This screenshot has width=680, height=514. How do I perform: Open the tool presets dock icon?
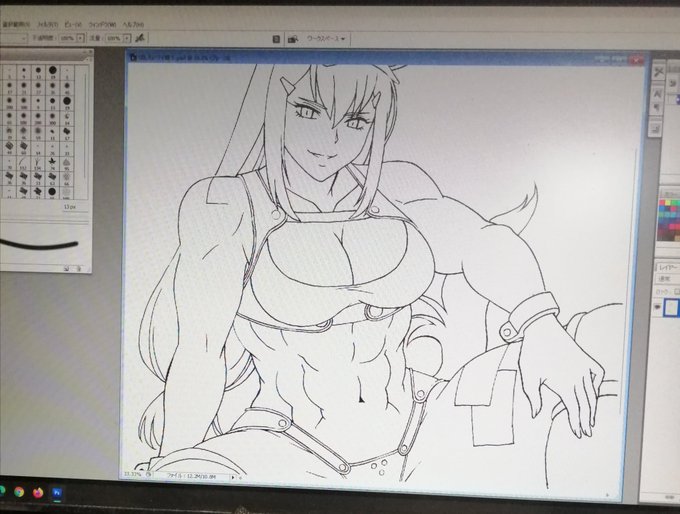(659, 72)
